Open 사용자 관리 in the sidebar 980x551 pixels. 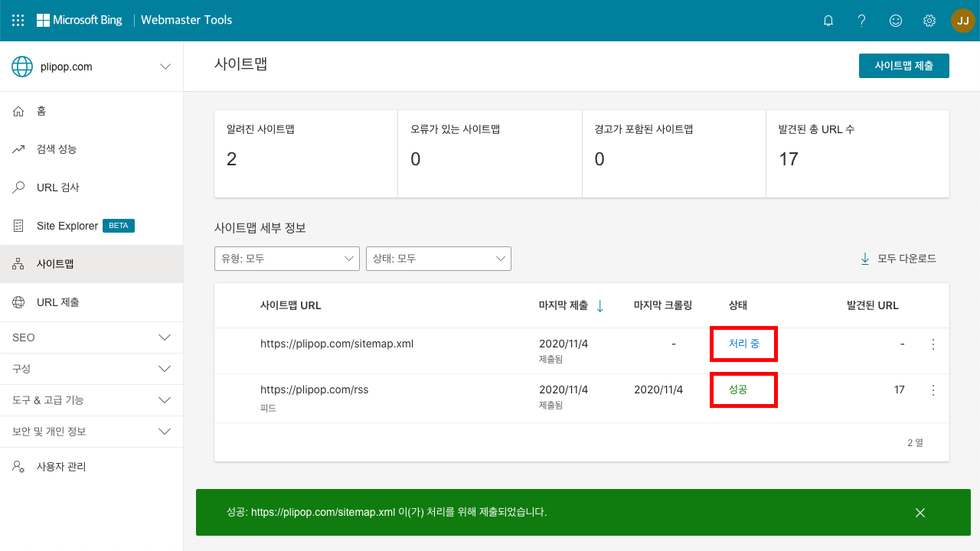(x=92, y=466)
